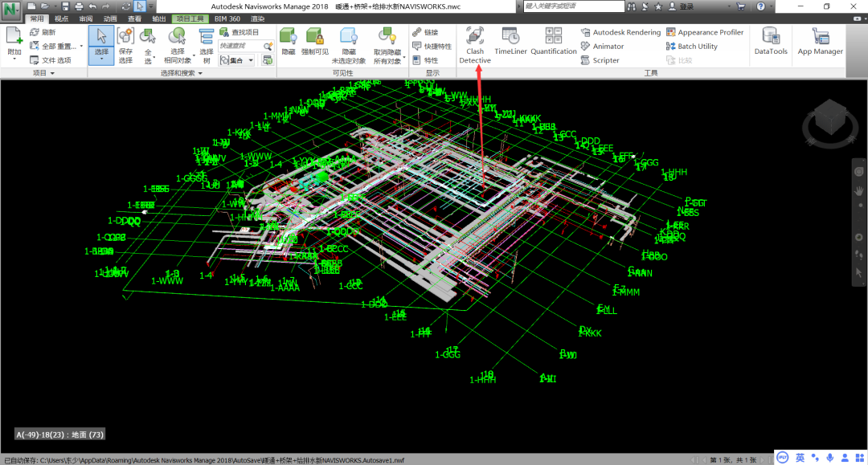Switch to the BIM 360 tab
The width and height of the screenshot is (868, 465).
click(x=227, y=18)
